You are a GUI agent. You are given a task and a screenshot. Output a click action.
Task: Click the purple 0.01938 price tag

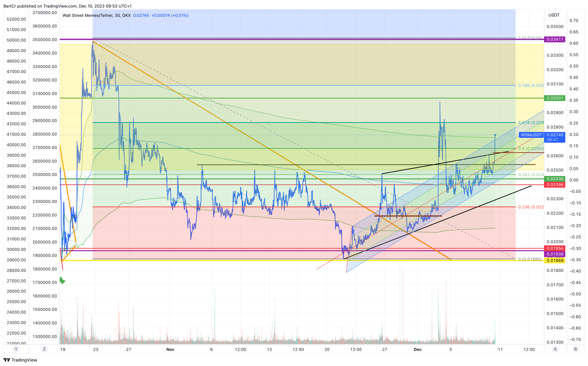point(555,254)
